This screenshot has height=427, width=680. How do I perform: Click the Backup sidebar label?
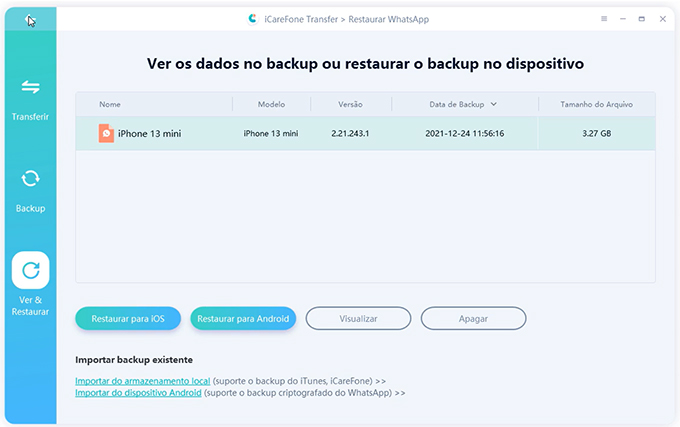click(x=30, y=208)
